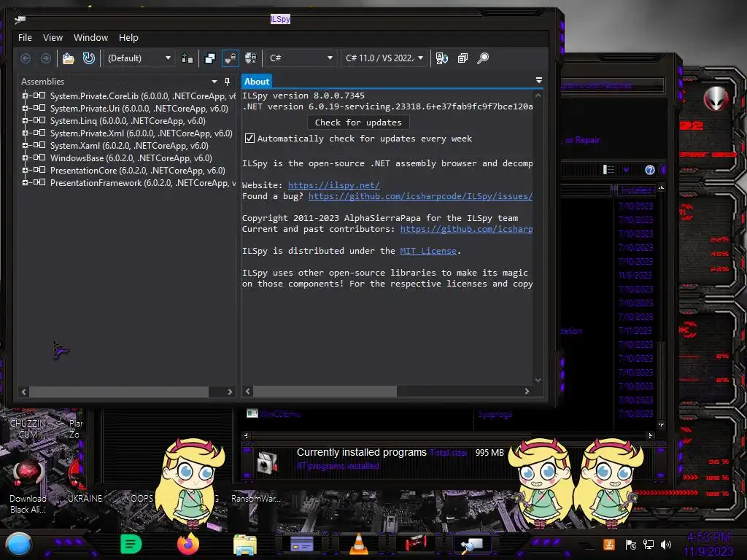Click About pane horizontal scrollbar thumb
747x560 pixels.
tap(325, 392)
